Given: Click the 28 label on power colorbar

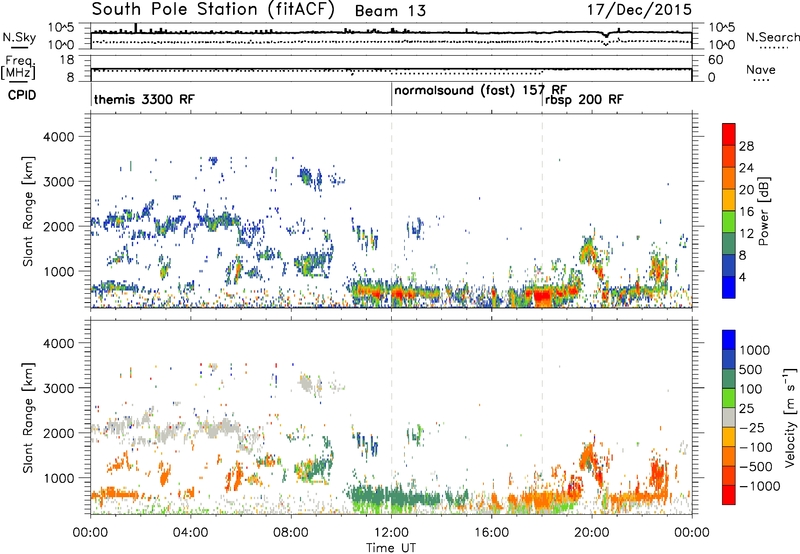Looking at the screenshot, I should pos(746,146).
